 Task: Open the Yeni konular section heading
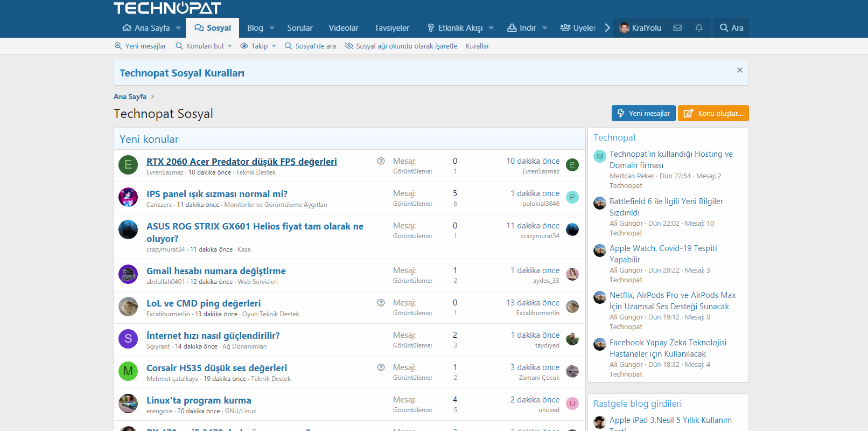[x=149, y=139]
